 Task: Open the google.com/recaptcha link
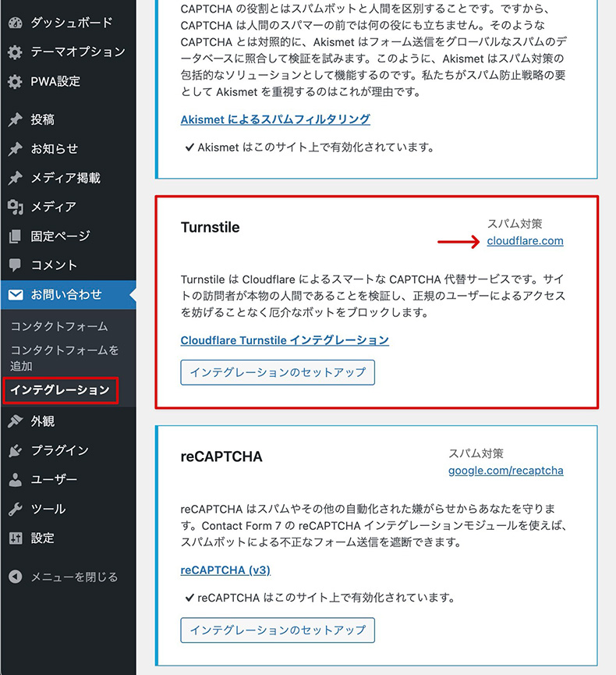pos(506,471)
